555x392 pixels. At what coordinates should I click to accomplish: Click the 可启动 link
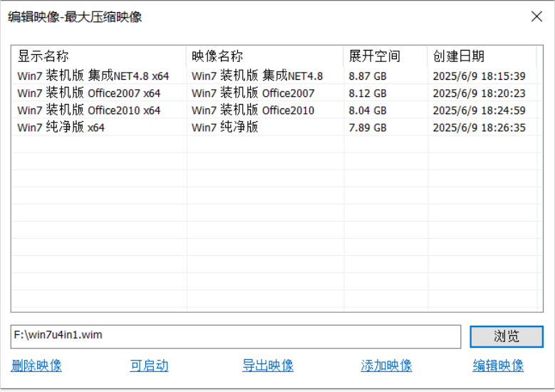(x=149, y=366)
